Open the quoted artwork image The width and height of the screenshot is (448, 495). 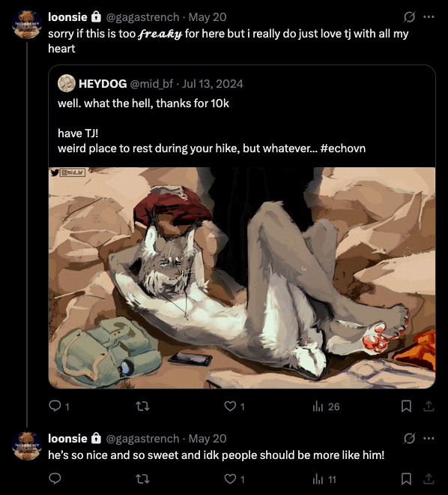click(x=242, y=277)
